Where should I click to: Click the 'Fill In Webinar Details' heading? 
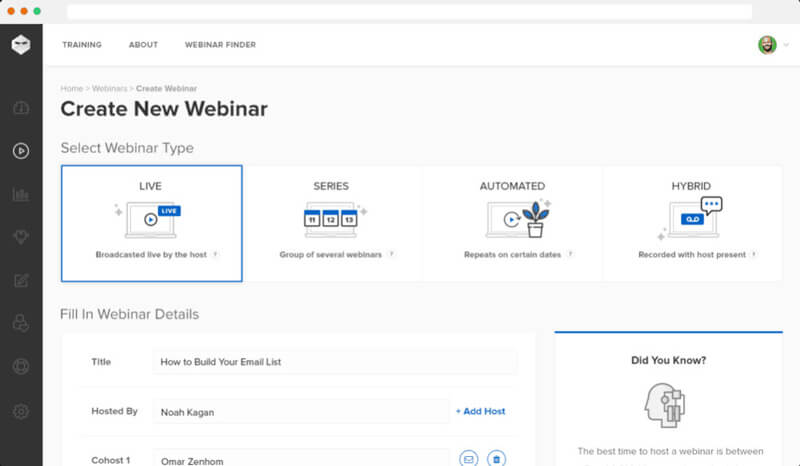click(x=130, y=314)
